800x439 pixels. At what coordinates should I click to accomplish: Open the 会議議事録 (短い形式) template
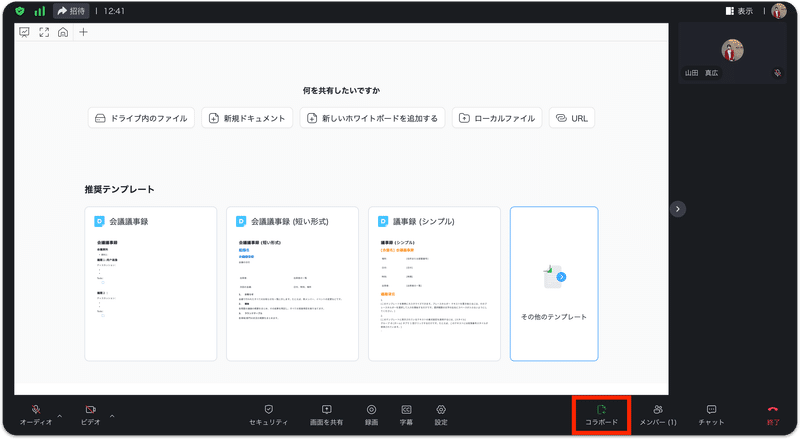pyautogui.click(x=292, y=284)
